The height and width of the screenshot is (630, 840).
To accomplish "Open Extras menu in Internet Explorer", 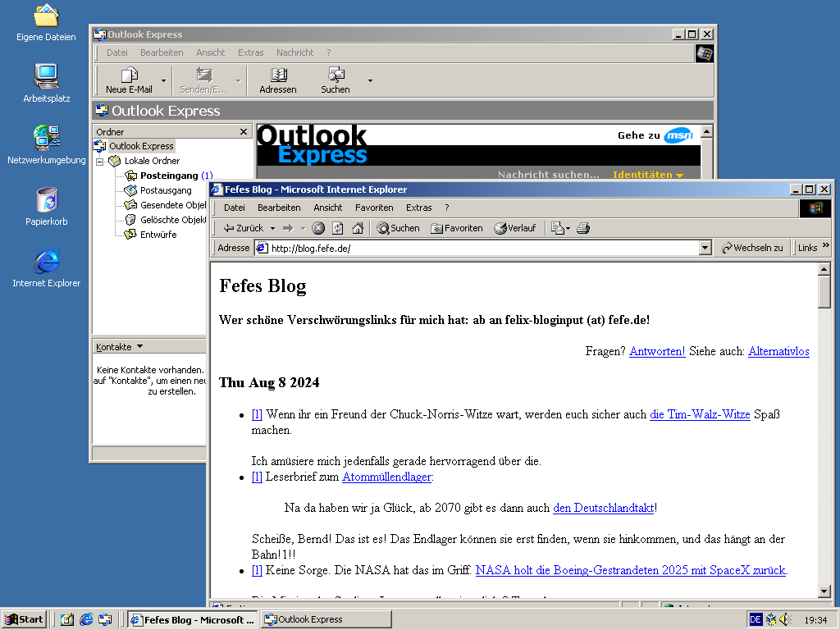I will pyautogui.click(x=419, y=208).
